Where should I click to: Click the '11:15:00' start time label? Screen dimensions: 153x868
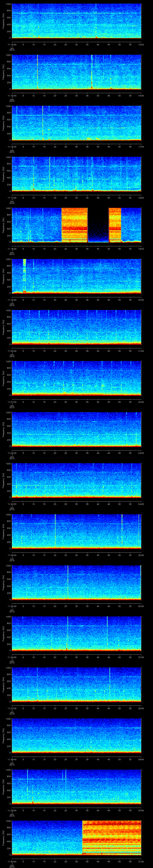click(12, 96)
